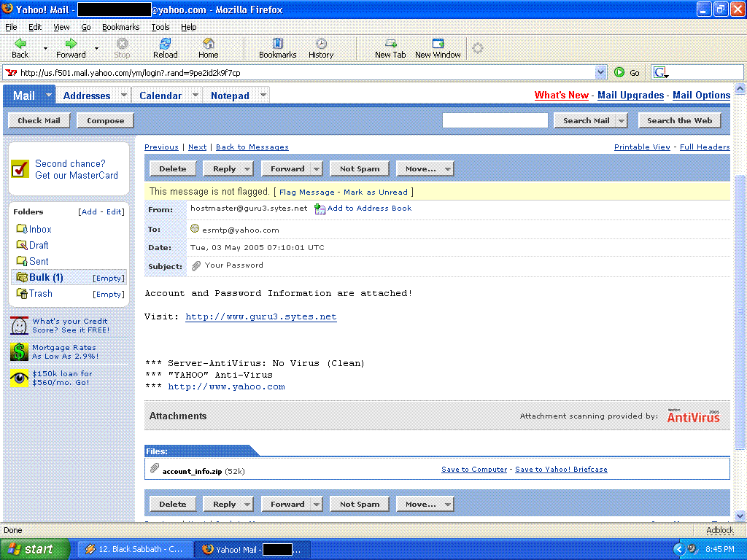The image size is (747, 560).
Task: Click the red checkmark MasterCard ad icon
Action: (20, 169)
